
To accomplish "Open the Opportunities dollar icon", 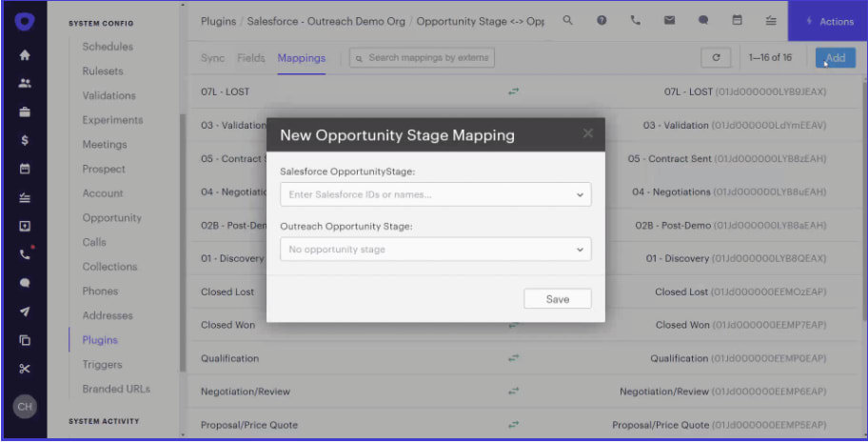I will pos(25,140).
